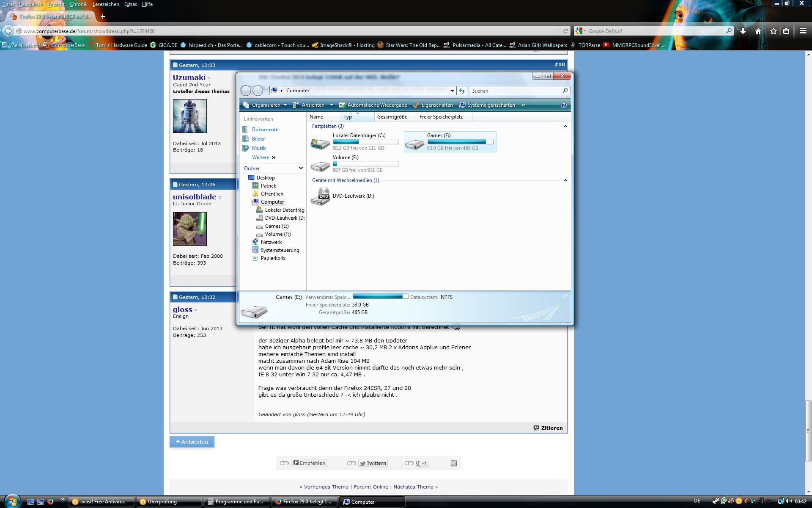Tick the checkbox beside social buttons
The width and height of the screenshot is (812, 508).
tap(454, 463)
